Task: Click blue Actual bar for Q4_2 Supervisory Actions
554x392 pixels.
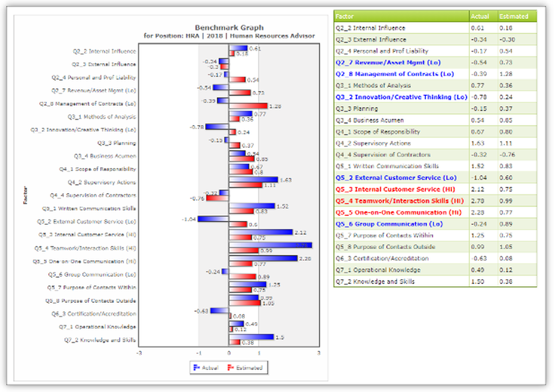Action: click(x=253, y=180)
